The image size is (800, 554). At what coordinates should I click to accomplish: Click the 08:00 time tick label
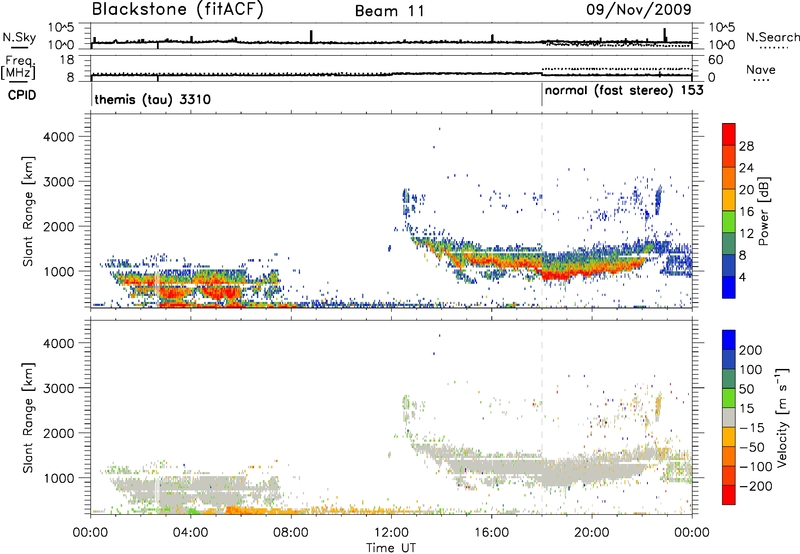pyautogui.click(x=291, y=533)
